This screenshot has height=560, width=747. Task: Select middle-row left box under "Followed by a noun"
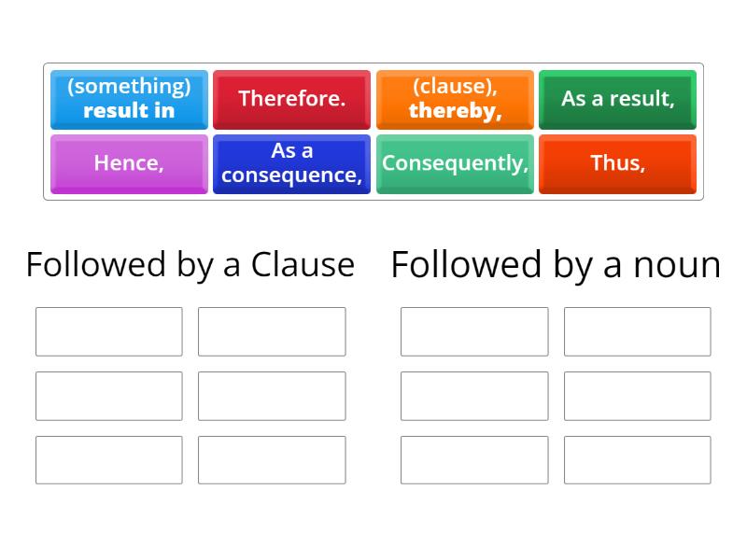click(x=474, y=396)
